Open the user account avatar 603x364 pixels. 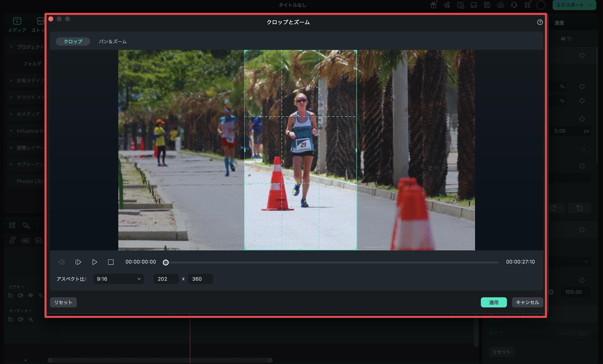pos(541,5)
